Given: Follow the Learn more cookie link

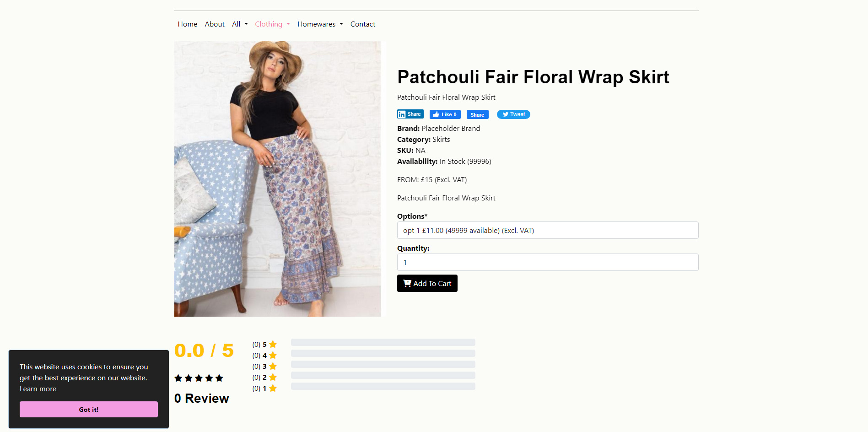Looking at the screenshot, I should 38,389.
